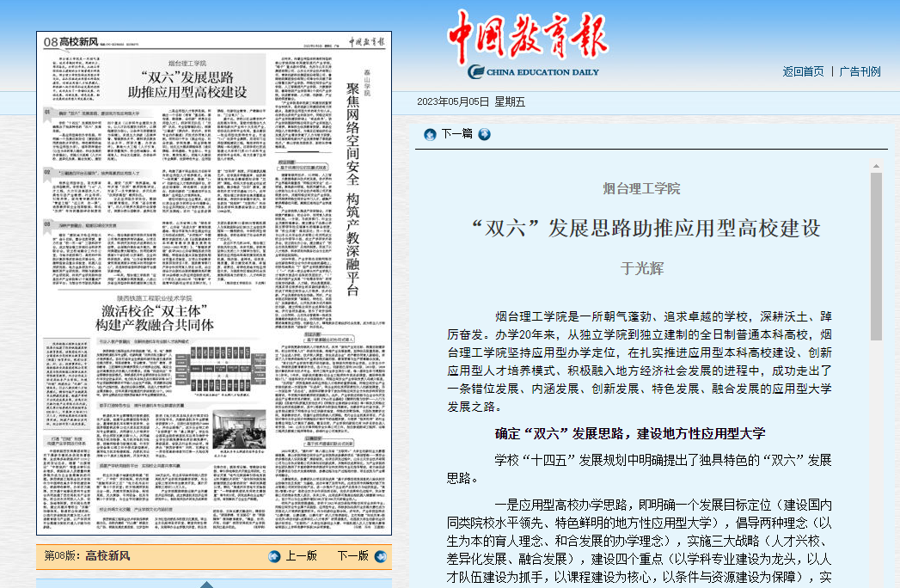Open the 广告刊例 advertising link
900x588 pixels.
(x=860, y=71)
